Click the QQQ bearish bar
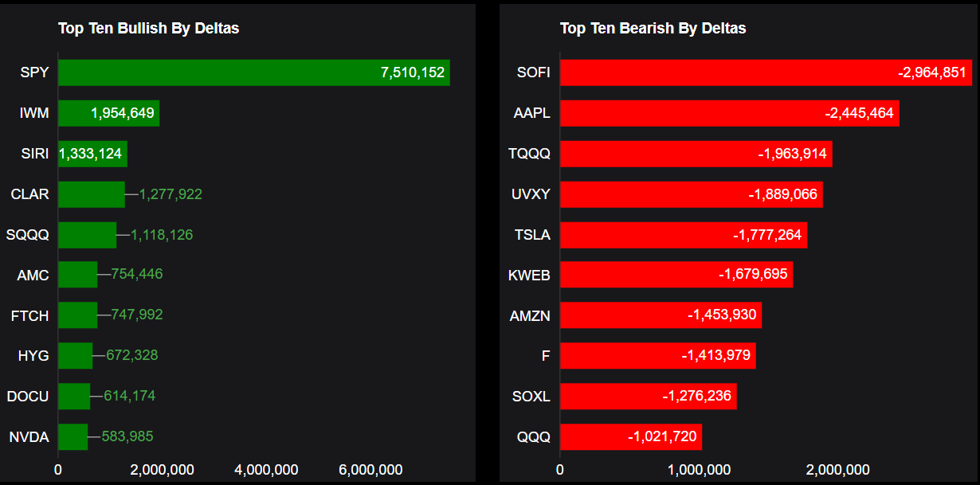 pyautogui.click(x=630, y=436)
